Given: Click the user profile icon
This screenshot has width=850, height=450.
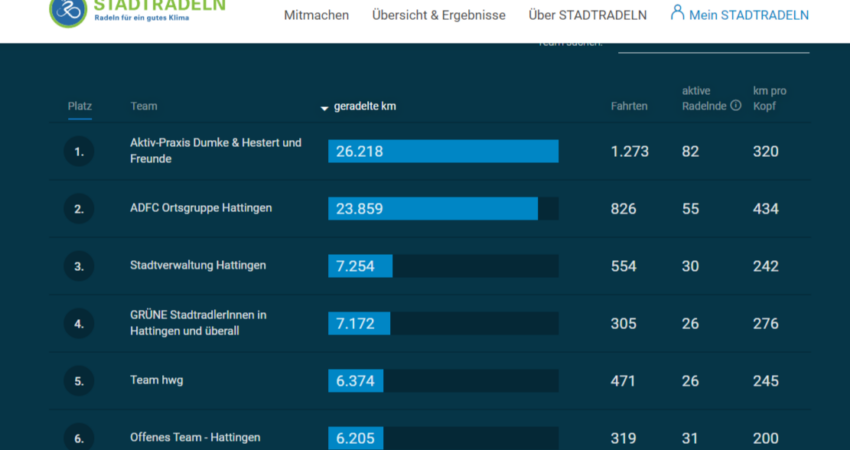Looking at the screenshot, I should (x=677, y=12).
